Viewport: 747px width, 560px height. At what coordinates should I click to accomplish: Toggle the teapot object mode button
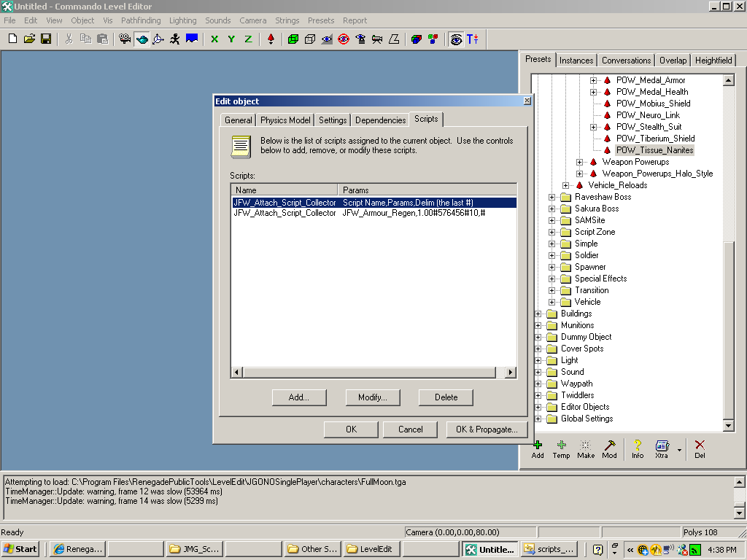[x=142, y=39]
